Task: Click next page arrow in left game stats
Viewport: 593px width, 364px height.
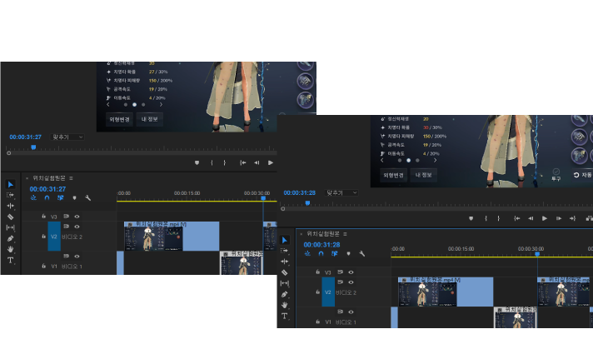Action: click(x=161, y=104)
